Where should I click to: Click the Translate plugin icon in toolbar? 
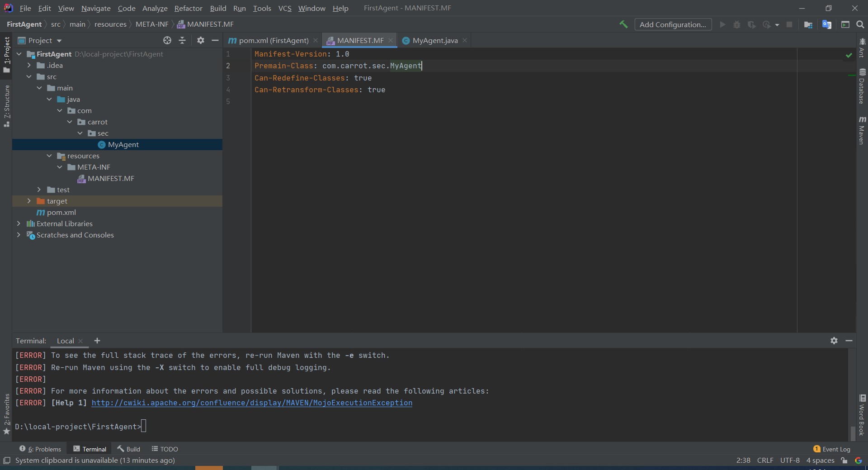pyautogui.click(x=827, y=24)
